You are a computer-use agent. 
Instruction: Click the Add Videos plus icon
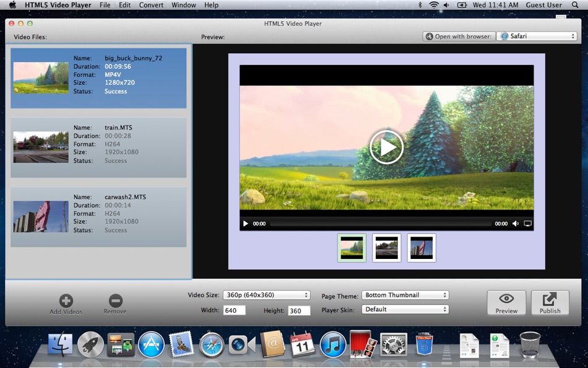click(66, 301)
